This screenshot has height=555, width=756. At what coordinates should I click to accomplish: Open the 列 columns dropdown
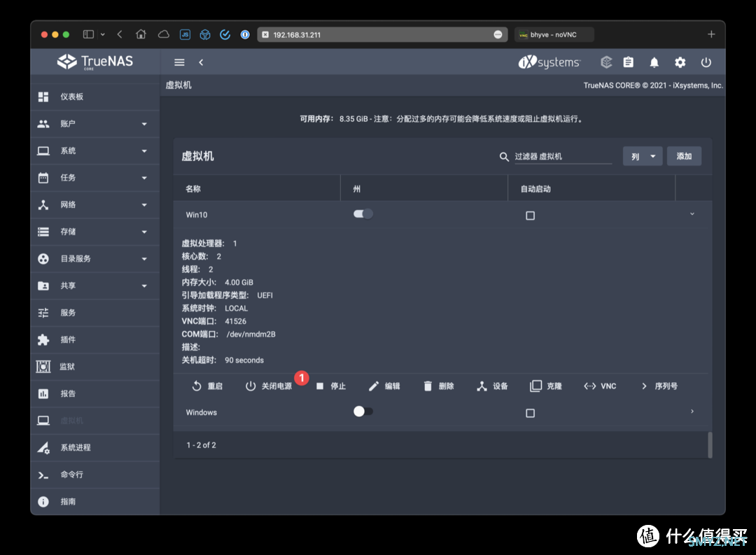pos(642,156)
